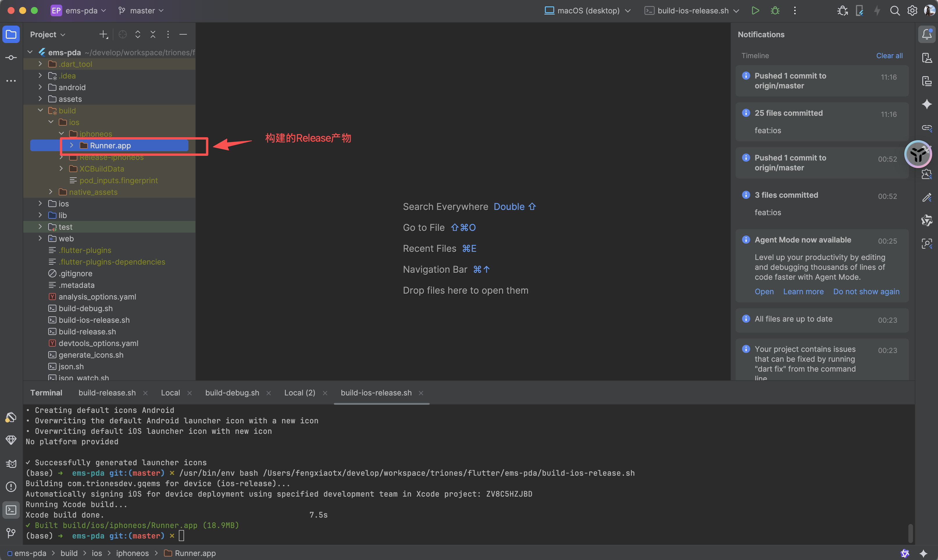
Task: Toggle the Terminal tool window button
Action: click(11, 510)
